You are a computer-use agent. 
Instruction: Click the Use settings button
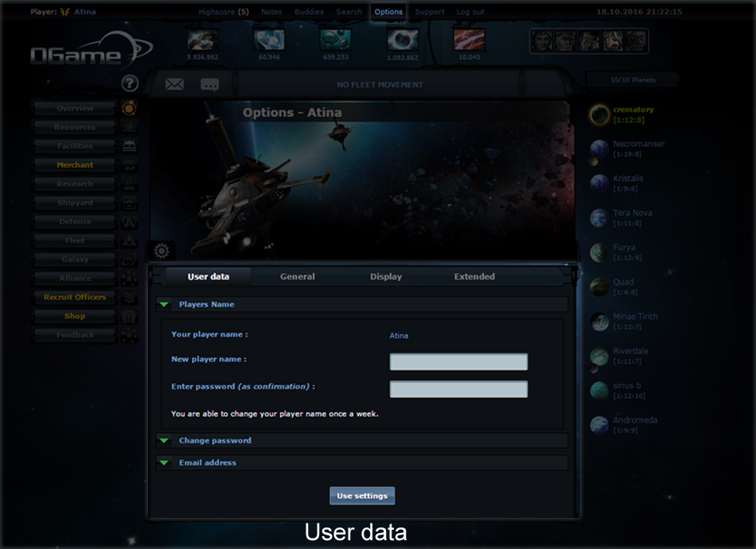tap(362, 496)
